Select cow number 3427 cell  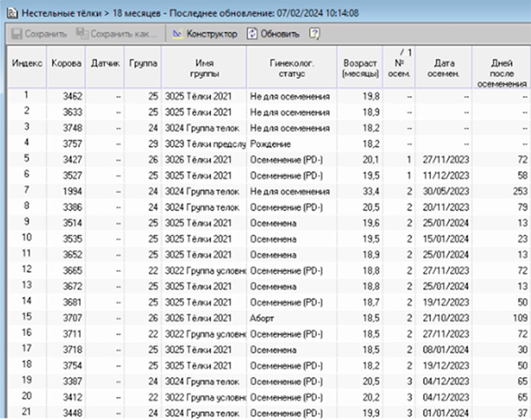coord(66,160)
